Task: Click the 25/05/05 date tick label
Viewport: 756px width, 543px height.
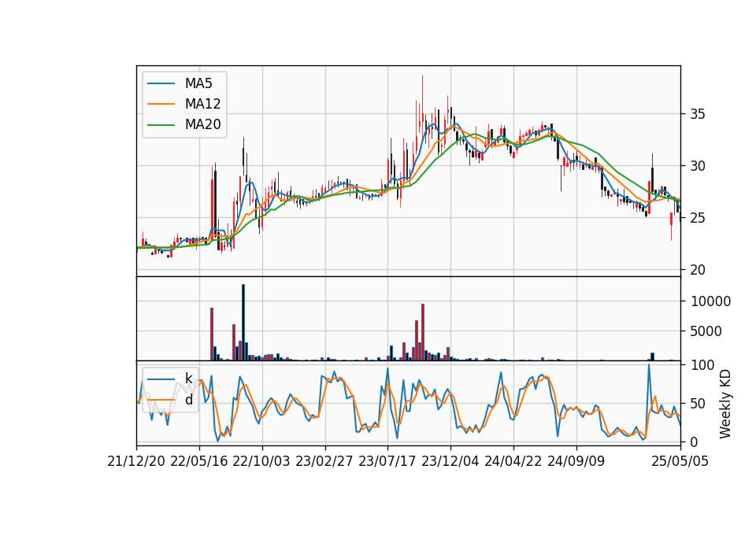Action: point(680,461)
